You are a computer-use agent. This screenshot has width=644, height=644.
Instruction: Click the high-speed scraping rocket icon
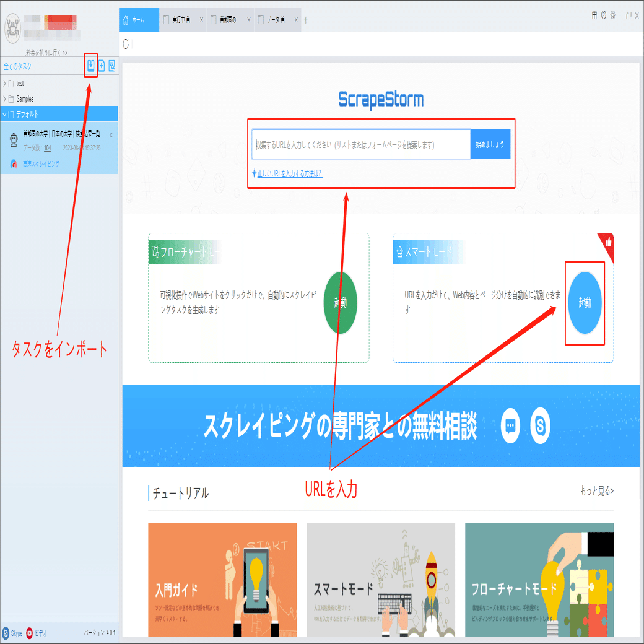point(14,164)
